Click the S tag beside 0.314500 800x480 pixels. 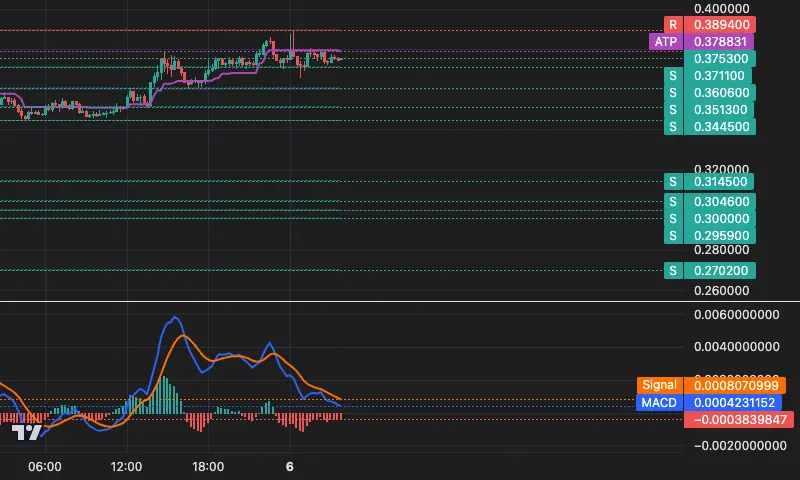tap(673, 182)
